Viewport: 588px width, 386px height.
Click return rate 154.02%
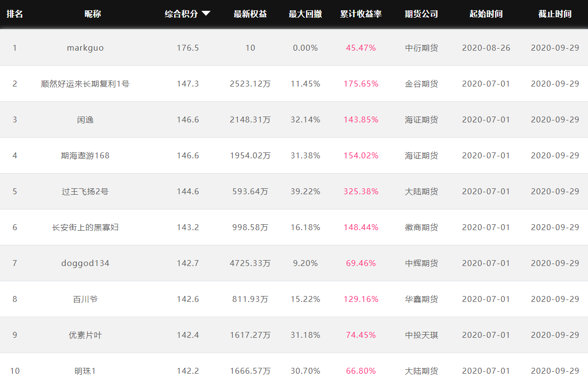click(x=361, y=155)
